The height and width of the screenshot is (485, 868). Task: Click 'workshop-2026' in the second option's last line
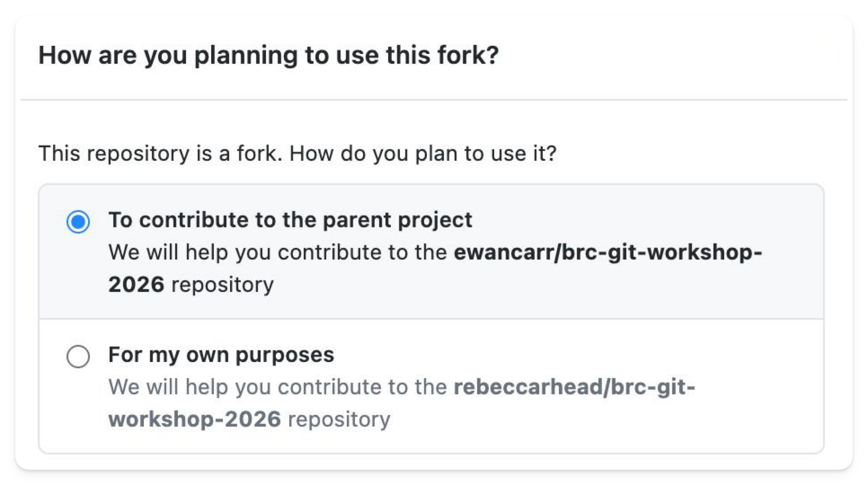coord(194,419)
